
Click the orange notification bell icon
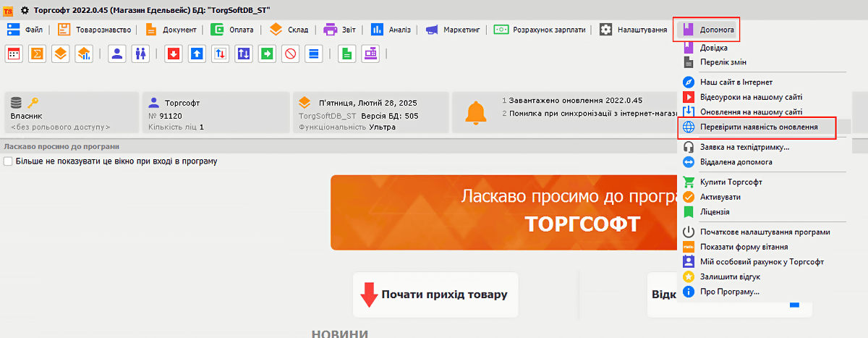(x=475, y=112)
